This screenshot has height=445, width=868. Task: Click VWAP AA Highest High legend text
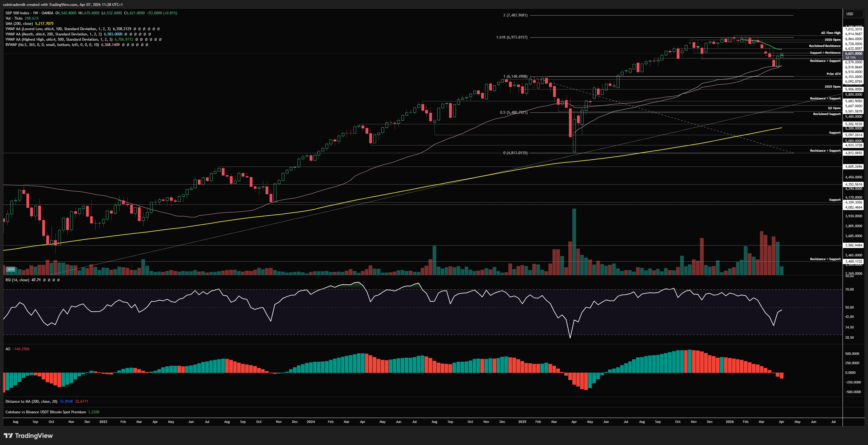coord(59,39)
